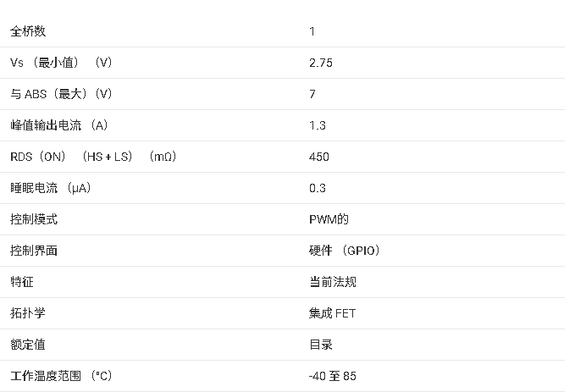Click the PWM的 value
This screenshot has width=586, height=392.
click(329, 219)
